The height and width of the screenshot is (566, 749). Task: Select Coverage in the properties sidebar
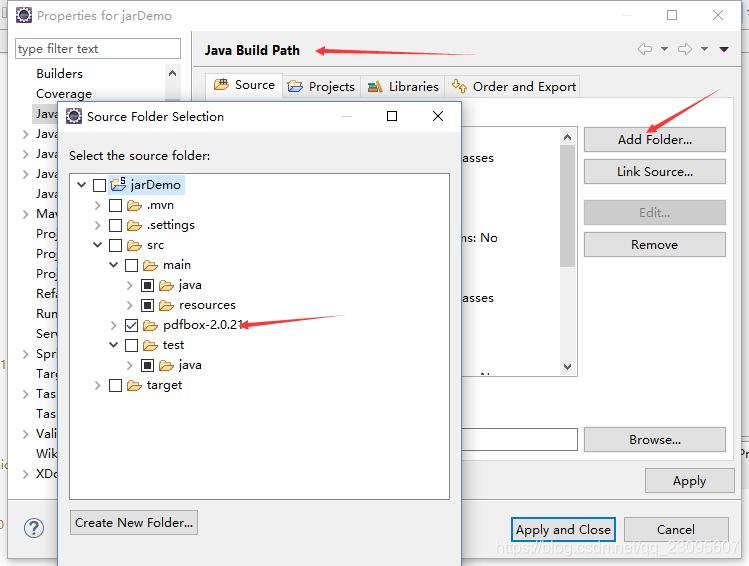pyautogui.click(x=64, y=94)
